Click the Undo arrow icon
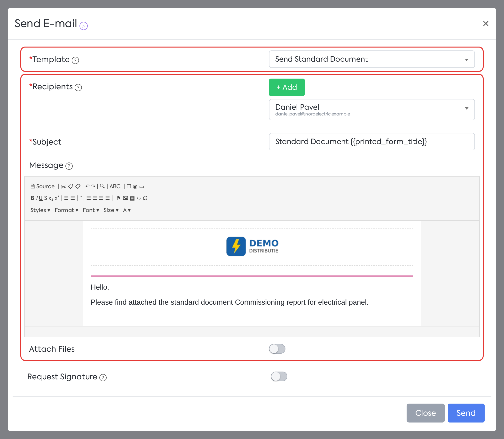This screenshot has height=439, width=504. click(87, 187)
